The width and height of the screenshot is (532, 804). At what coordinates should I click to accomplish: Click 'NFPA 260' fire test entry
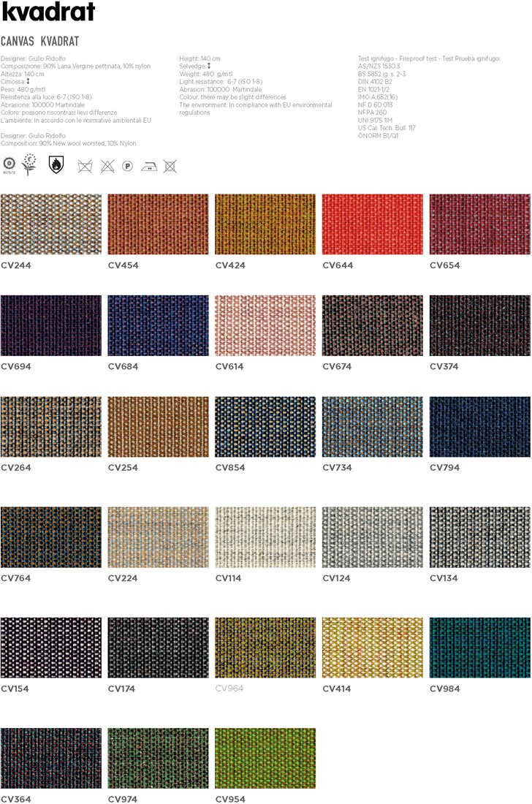(372, 113)
